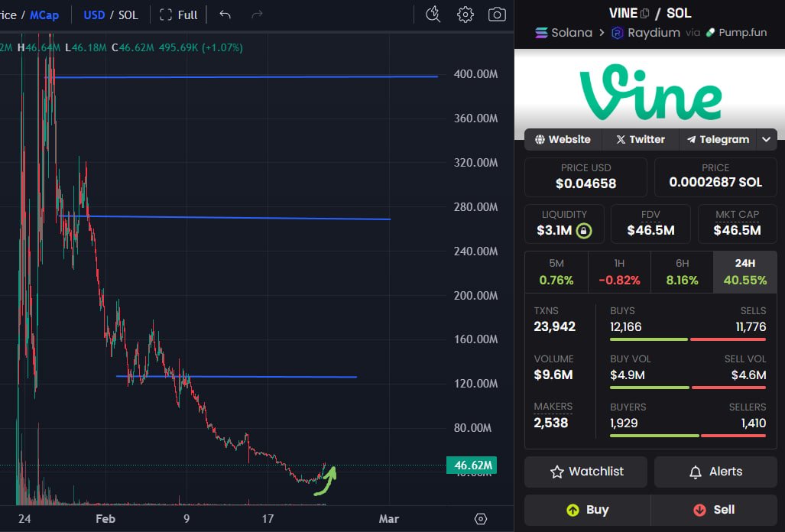The height and width of the screenshot is (532, 785).
Task: Click the PRICE 0.0002687 SOL box
Action: click(x=715, y=177)
